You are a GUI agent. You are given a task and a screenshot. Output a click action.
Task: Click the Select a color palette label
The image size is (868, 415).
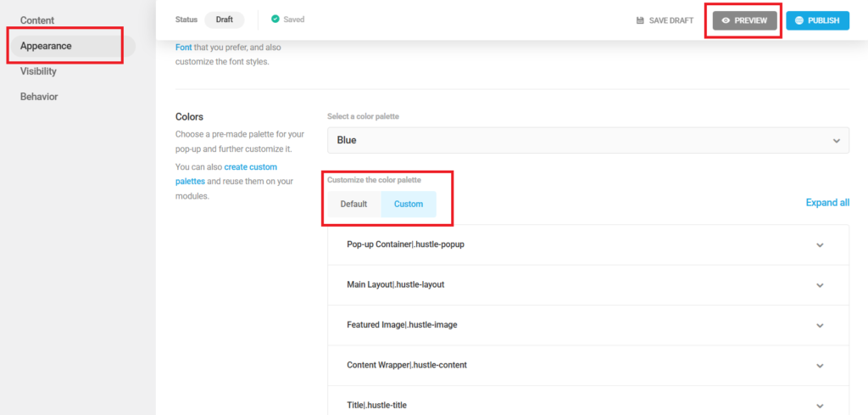363,116
